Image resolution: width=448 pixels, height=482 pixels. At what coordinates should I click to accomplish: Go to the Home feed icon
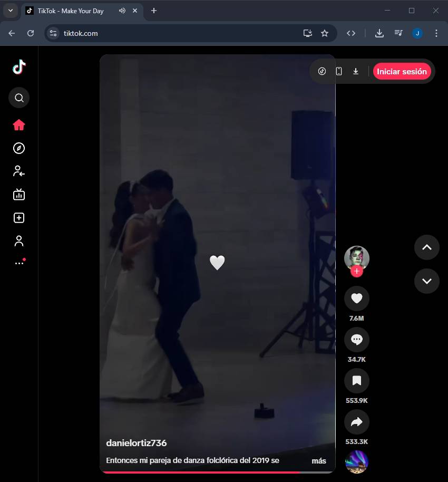point(19,125)
